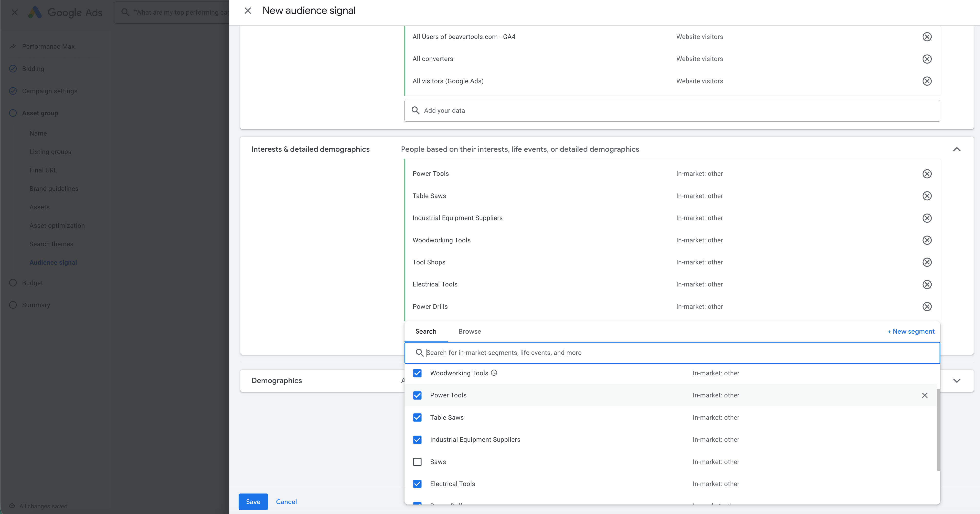Expand the Demographics section chevron
The image size is (980, 514).
pyautogui.click(x=957, y=381)
